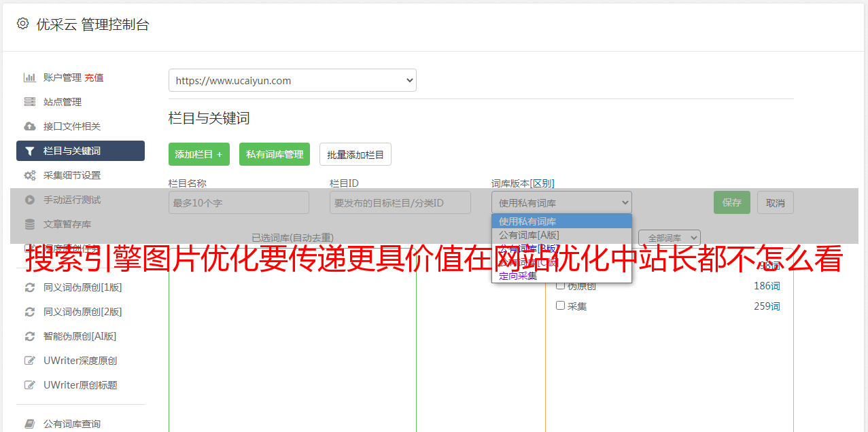
Task: Click the book icon of 公有词库查询
Action: coord(30,424)
